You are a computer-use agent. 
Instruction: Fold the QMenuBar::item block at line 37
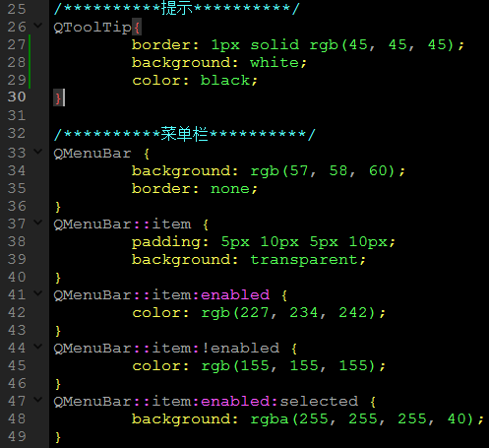coord(38,223)
